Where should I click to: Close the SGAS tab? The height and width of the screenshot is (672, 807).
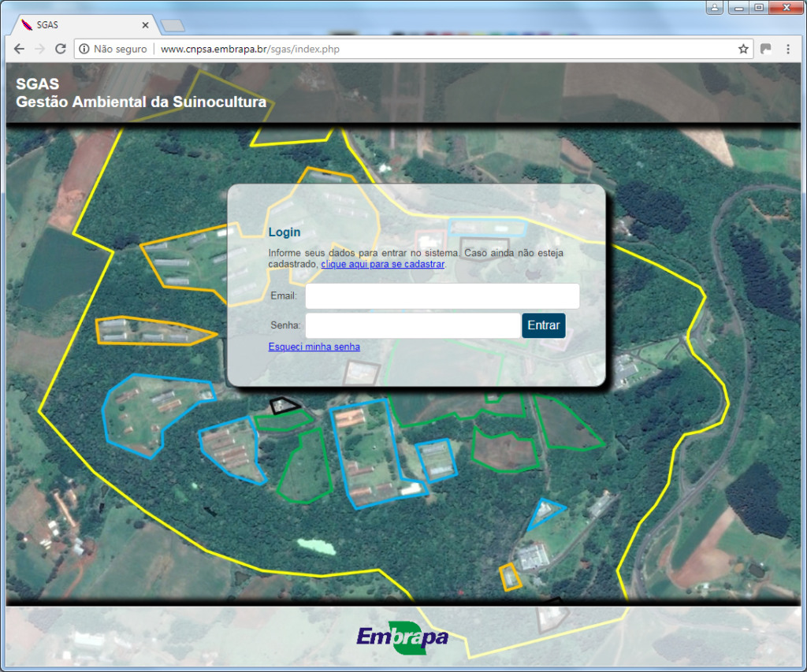[x=145, y=25]
